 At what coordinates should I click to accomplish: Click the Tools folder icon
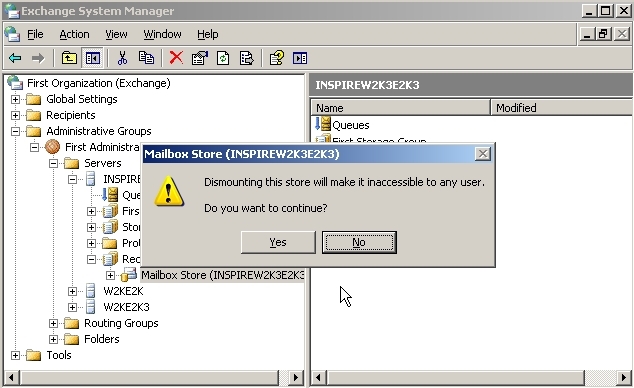pos(34,355)
